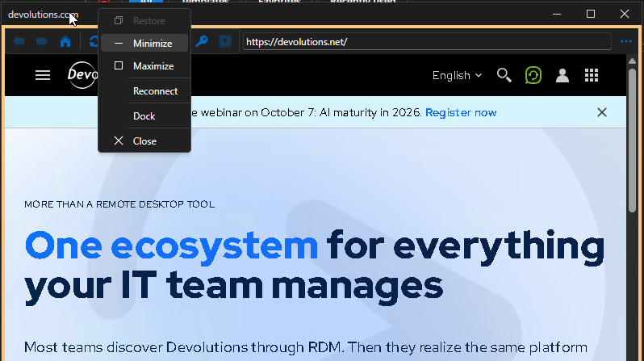This screenshot has height=361, width=644.
Task: Expand the English language dropdown
Action: click(457, 76)
